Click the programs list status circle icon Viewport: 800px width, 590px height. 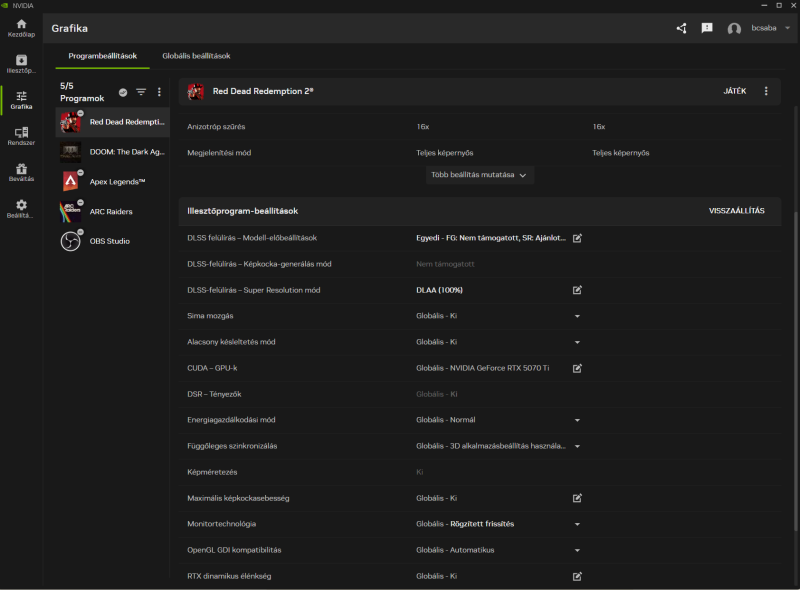point(123,92)
